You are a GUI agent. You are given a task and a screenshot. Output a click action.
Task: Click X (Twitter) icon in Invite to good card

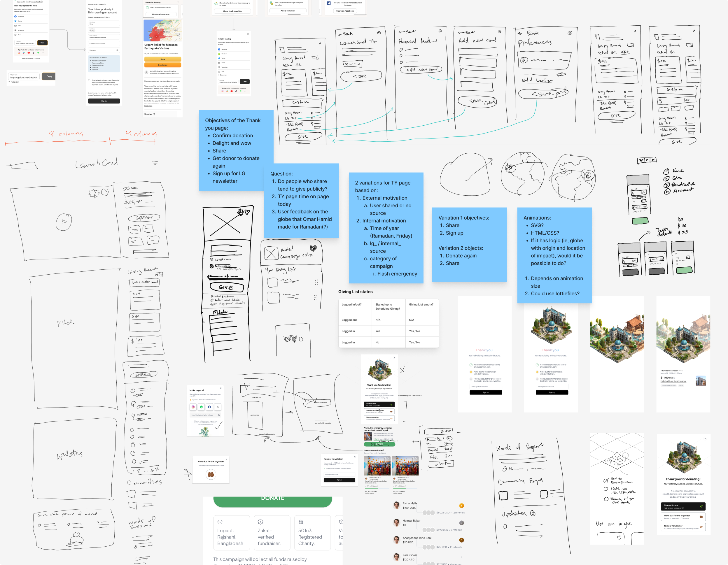point(218,407)
